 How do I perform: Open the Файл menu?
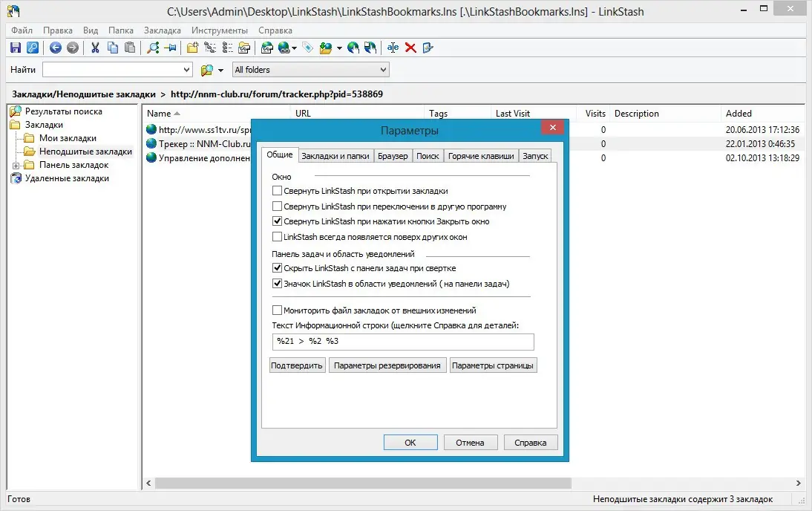pyautogui.click(x=22, y=30)
